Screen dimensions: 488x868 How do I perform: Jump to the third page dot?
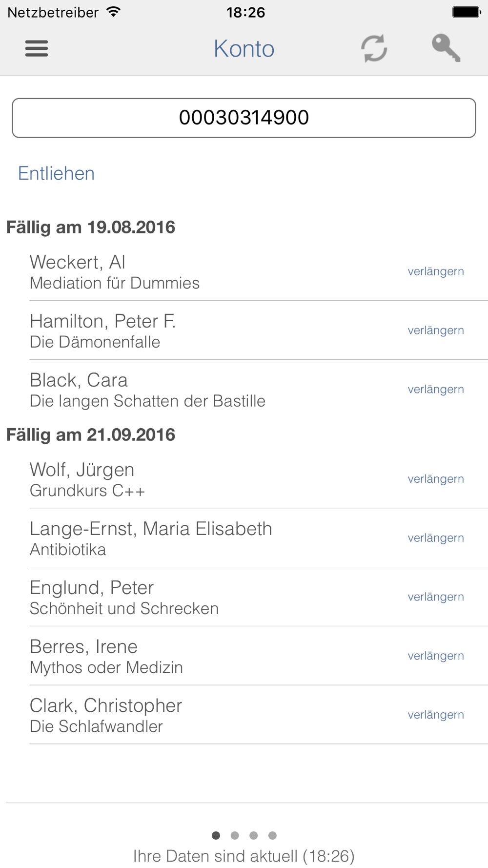point(254,835)
